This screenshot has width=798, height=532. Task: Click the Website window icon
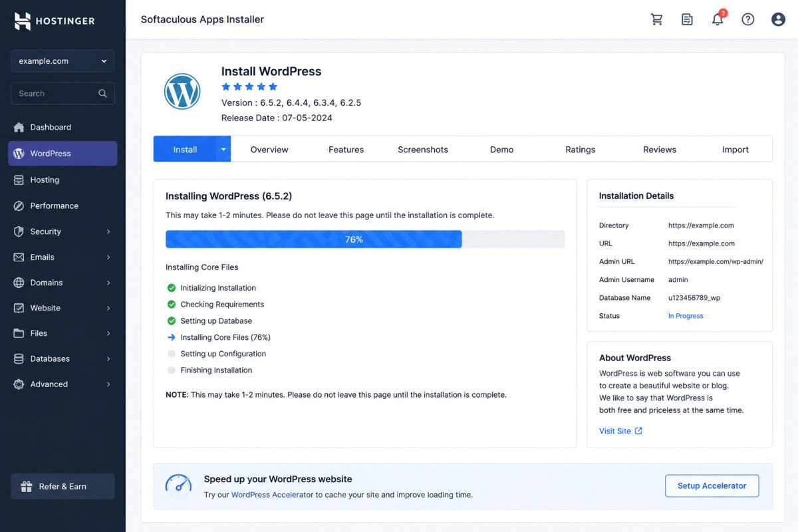click(x=19, y=308)
